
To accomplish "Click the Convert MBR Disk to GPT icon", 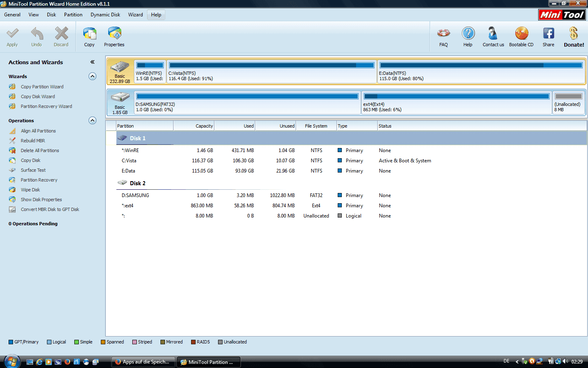I will click(x=12, y=209).
